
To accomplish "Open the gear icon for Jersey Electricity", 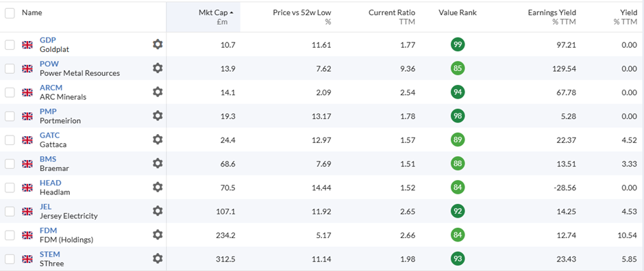I will coord(158,211).
